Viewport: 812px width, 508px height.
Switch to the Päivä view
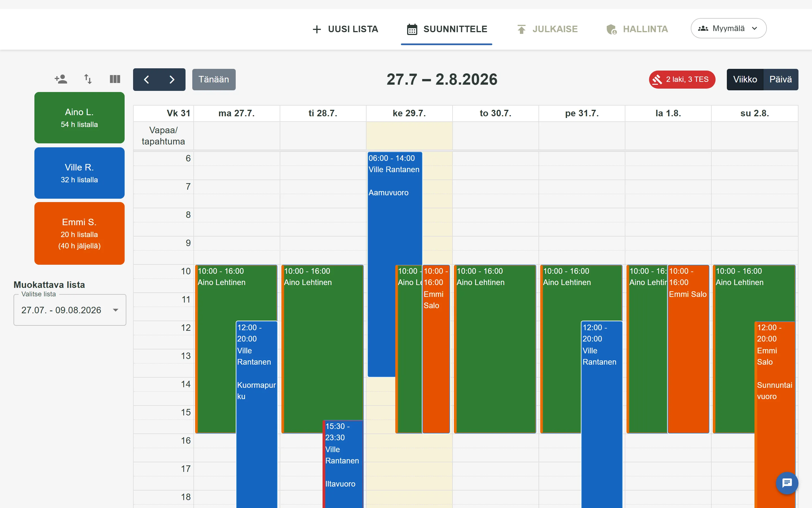coord(780,80)
